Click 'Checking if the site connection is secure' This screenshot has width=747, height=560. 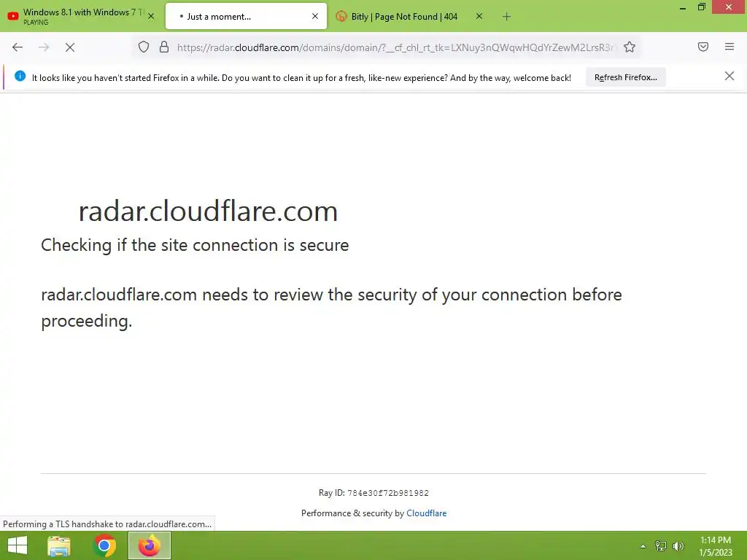click(195, 245)
